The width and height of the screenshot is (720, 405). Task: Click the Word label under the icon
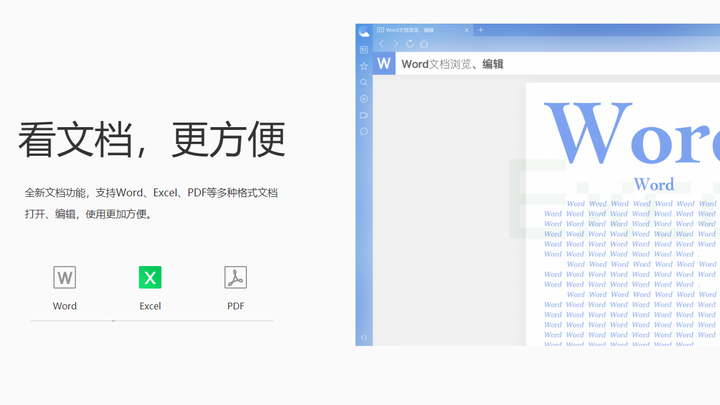point(65,306)
